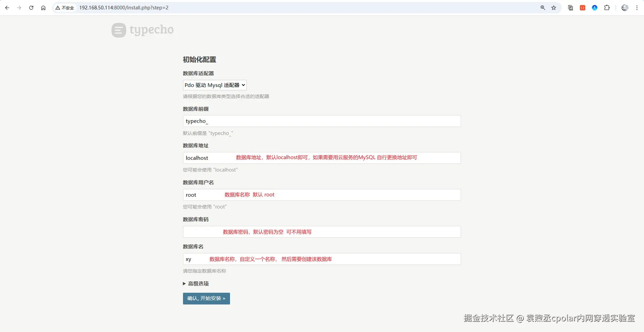Click the 数据库名 label

point(193,247)
